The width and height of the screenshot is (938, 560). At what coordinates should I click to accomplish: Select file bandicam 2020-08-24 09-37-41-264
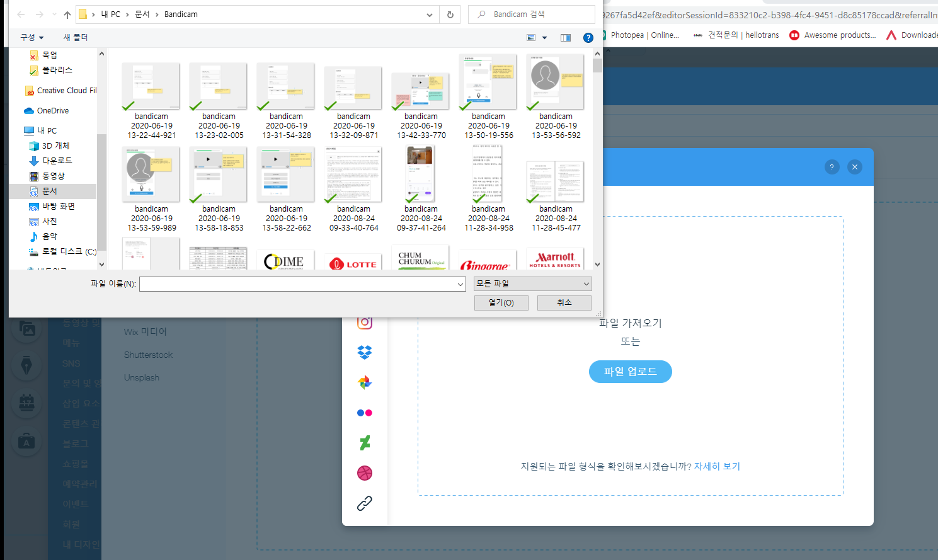click(x=421, y=189)
